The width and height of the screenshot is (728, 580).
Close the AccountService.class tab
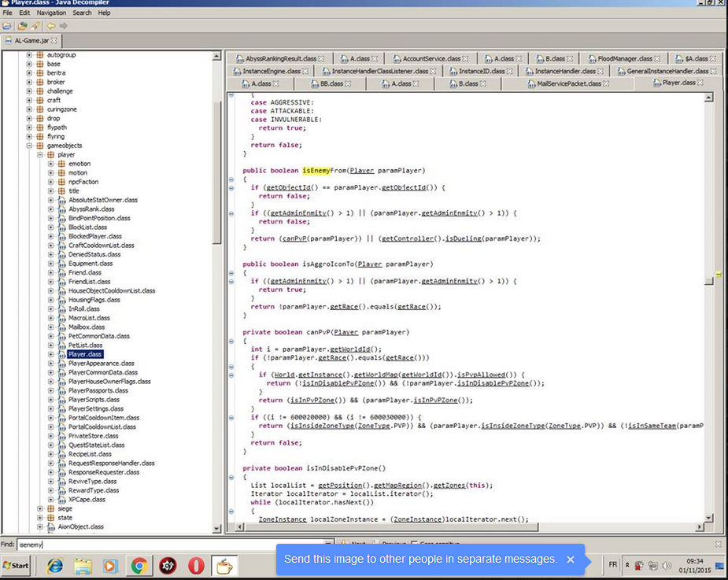466,58
